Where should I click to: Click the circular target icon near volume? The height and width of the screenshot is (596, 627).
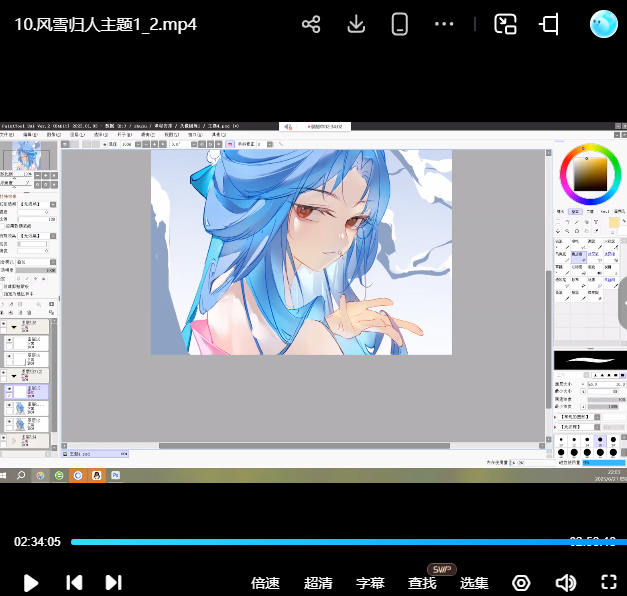coord(521,582)
